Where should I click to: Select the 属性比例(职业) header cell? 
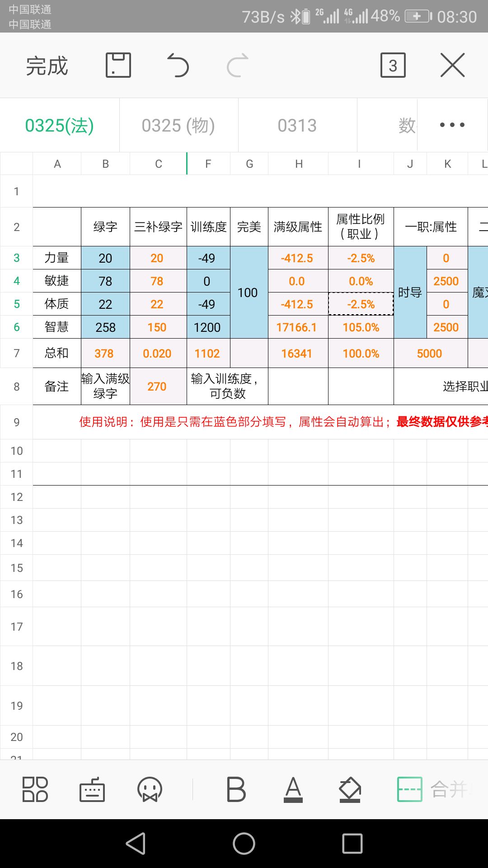tap(361, 227)
